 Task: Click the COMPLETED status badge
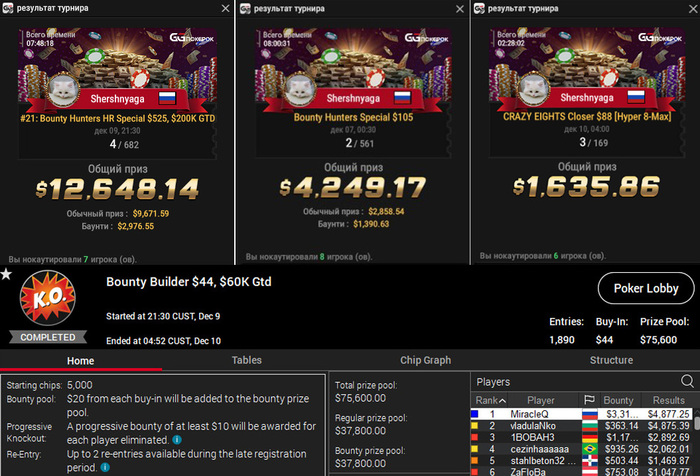coord(48,337)
